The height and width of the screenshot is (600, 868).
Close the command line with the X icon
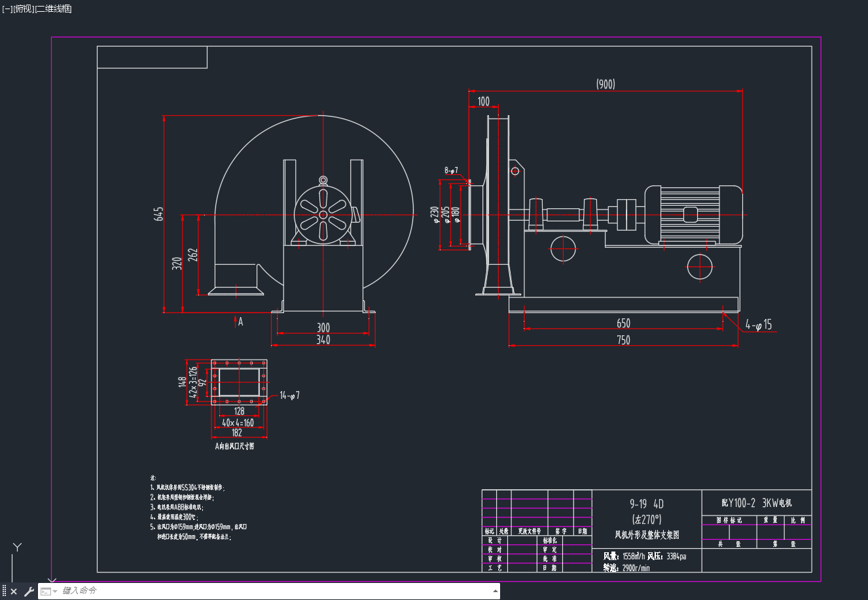point(14,591)
